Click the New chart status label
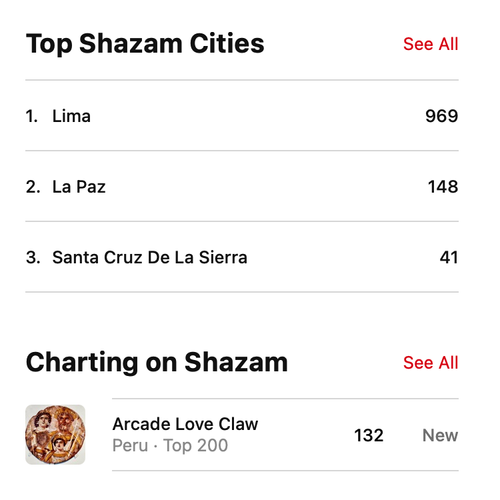The height and width of the screenshot is (500, 500). pos(440,435)
